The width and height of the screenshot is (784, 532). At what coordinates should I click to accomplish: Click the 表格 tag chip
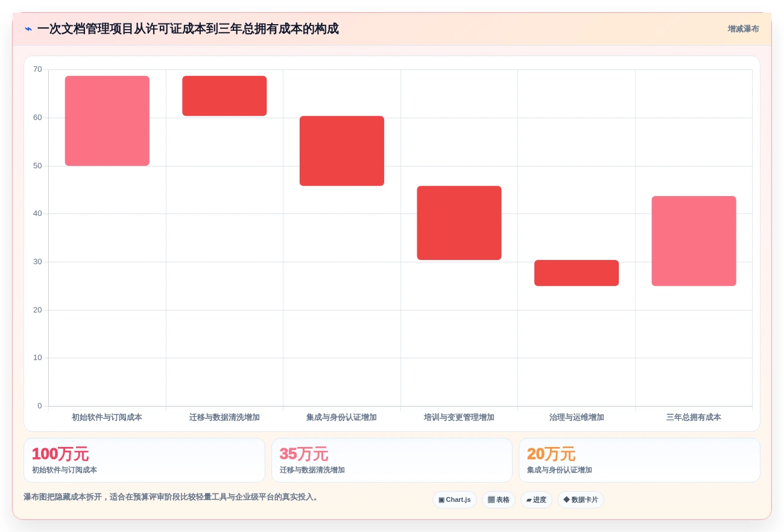click(499, 499)
